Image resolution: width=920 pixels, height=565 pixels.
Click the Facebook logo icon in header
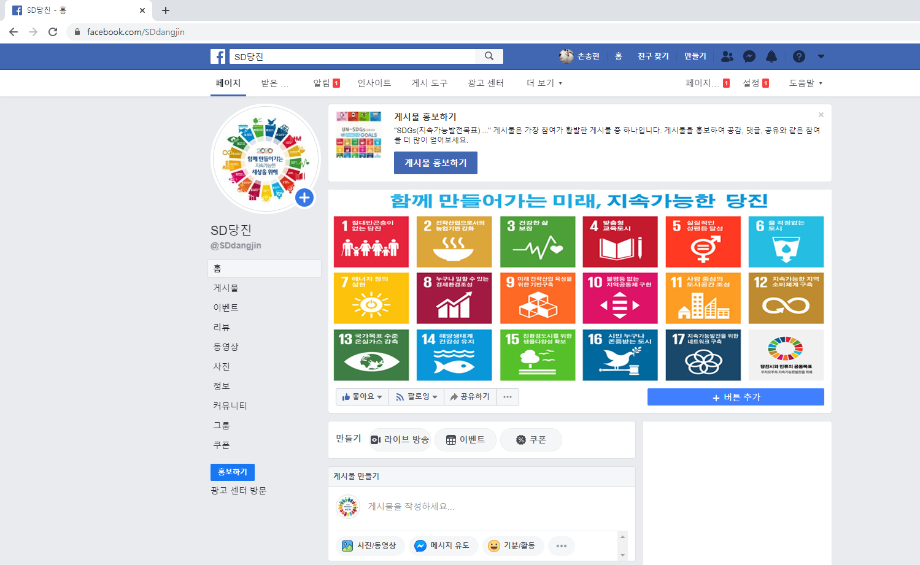tap(218, 56)
